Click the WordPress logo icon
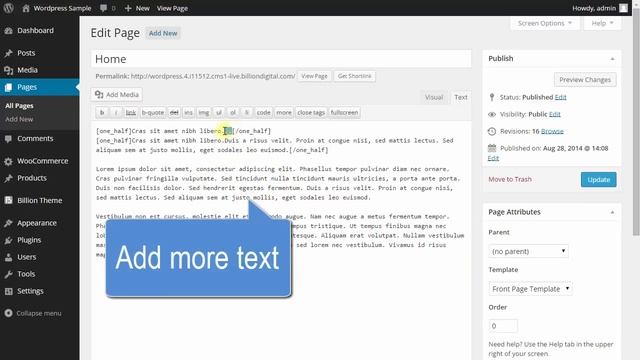The height and width of the screenshot is (360, 640). point(8,8)
